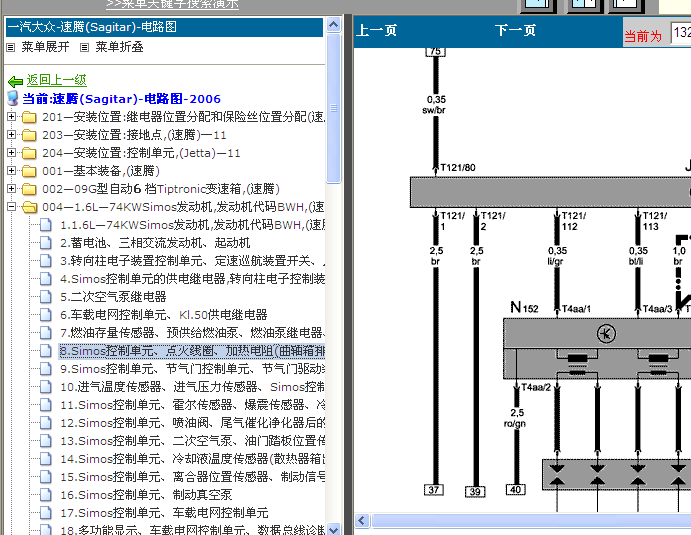
Task: Click folder icon of 203—安装位置 接地点
Action: click(x=29, y=135)
